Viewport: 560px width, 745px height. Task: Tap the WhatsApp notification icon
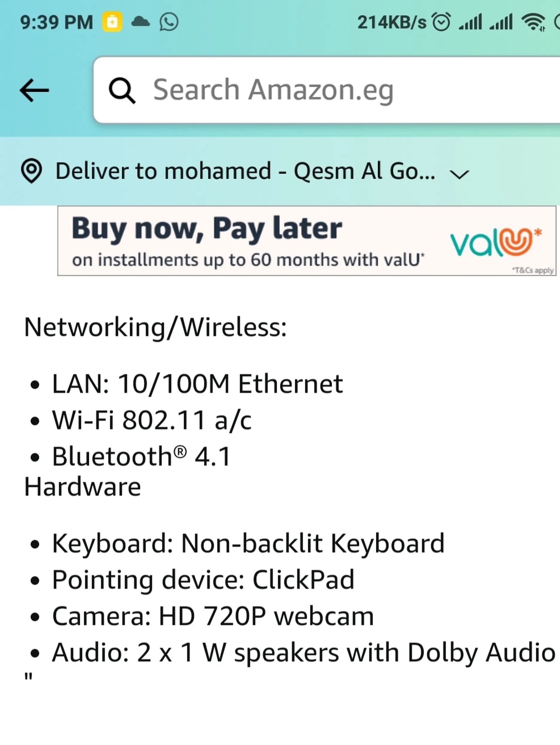169,22
